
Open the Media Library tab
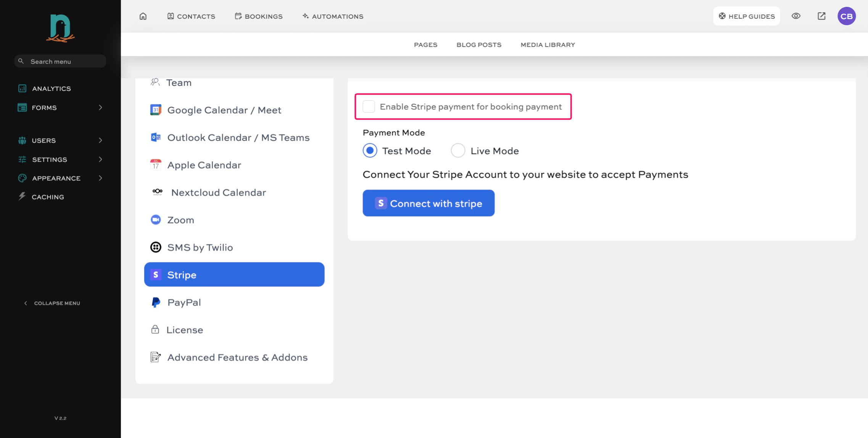coord(548,44)
